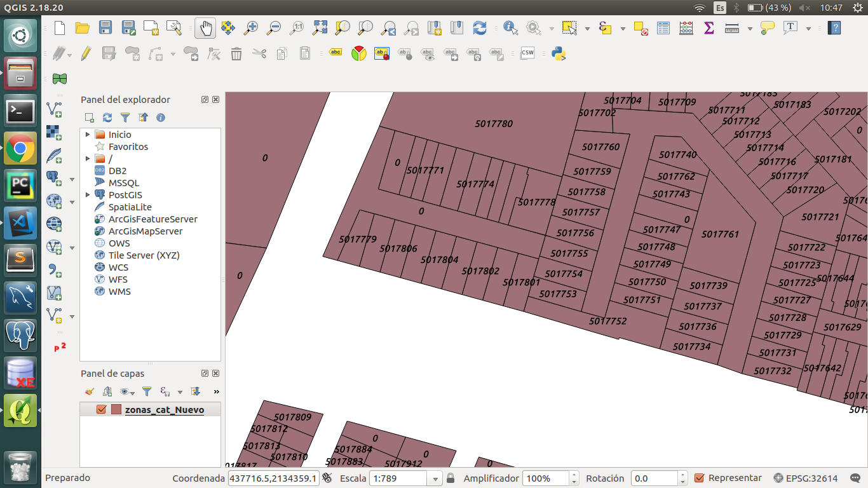Viewport: 868px width, 488px height.
Task: Select the zonas_cat_Nuevo layer name
Action: pos(165,410)
